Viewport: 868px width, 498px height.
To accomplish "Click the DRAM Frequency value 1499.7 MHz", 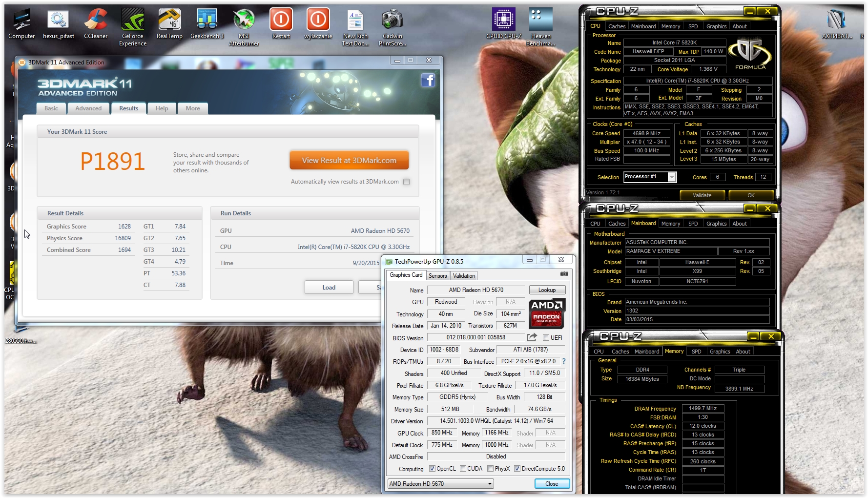I will 703,408.
